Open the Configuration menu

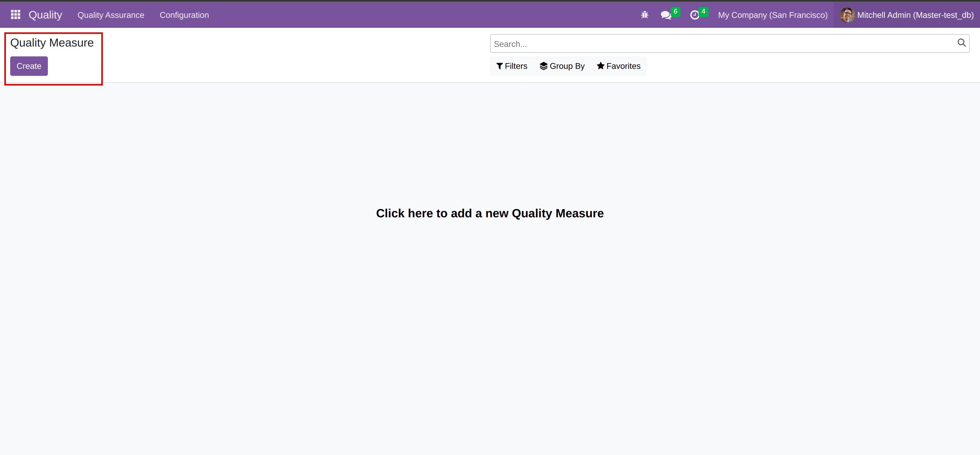click(x=184, y=15)
